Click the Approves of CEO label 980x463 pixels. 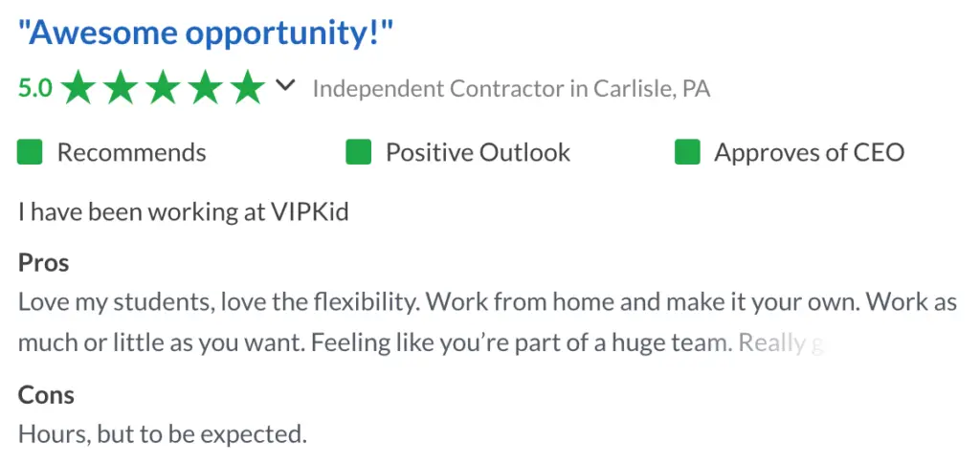pyautogui.click(x=810, y=152)
